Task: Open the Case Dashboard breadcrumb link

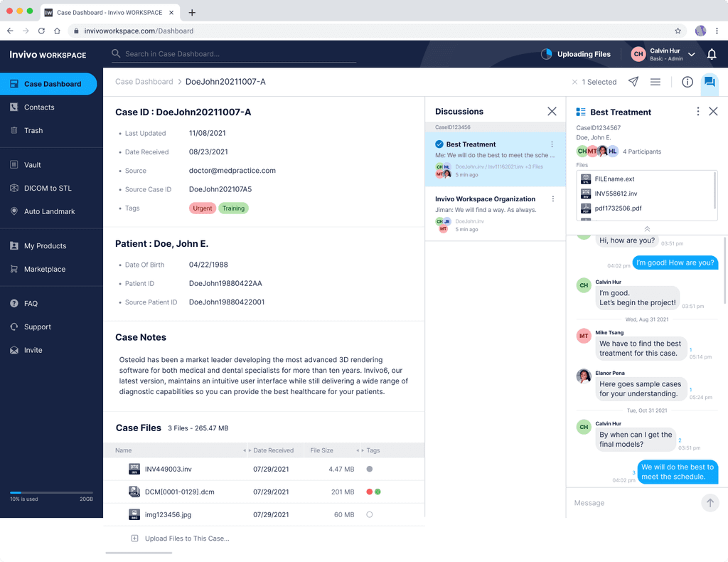Action: pyautogui.click(x=144, y=82)
